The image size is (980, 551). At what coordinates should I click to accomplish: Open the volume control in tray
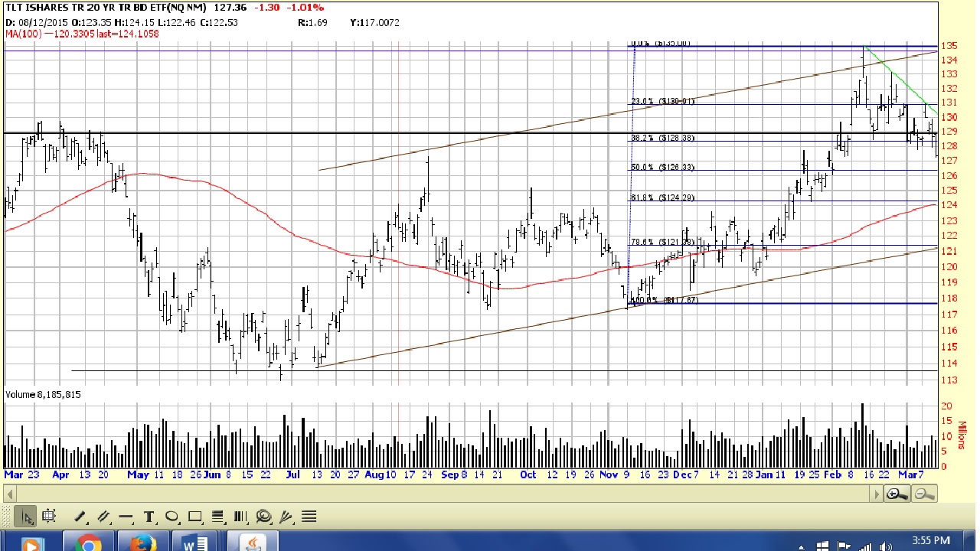(886, 546)
